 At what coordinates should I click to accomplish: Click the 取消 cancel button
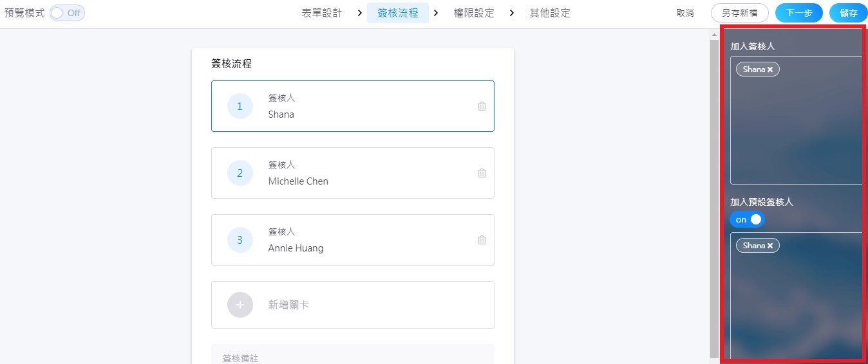click(x=685, y=13)
